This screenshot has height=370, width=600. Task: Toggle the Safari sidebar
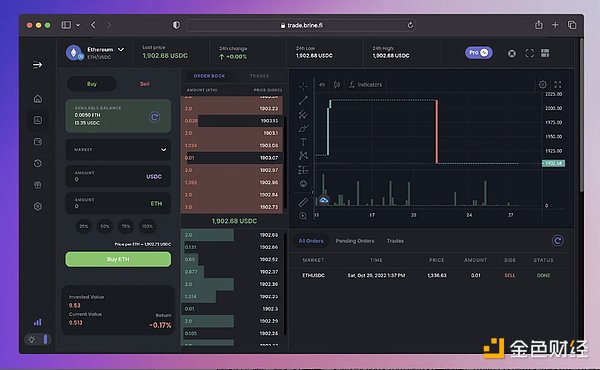click(66, 25)
